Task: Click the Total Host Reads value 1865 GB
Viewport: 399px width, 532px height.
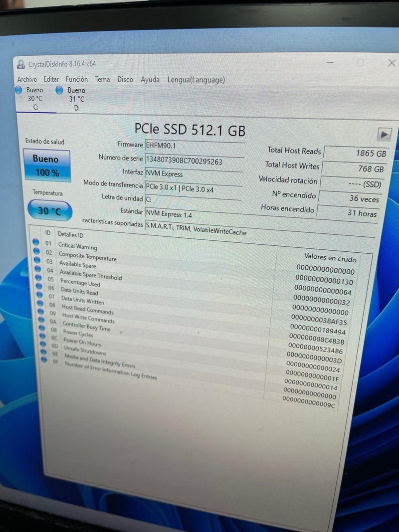Action: pyautogui.click(x=356, y=153)
